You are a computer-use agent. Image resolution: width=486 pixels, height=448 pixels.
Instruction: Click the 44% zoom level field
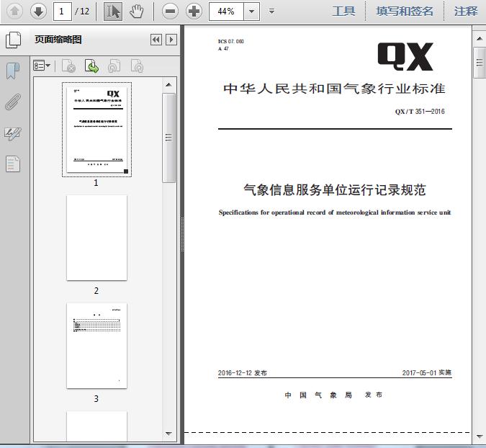point(226,12)
